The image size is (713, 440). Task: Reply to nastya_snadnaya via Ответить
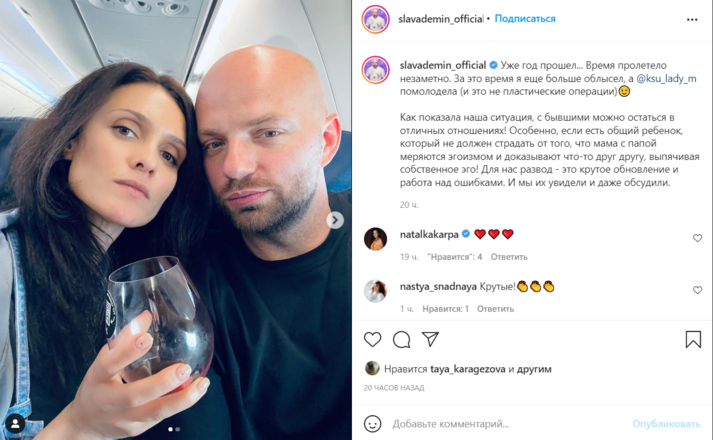(x=495, y=309)
